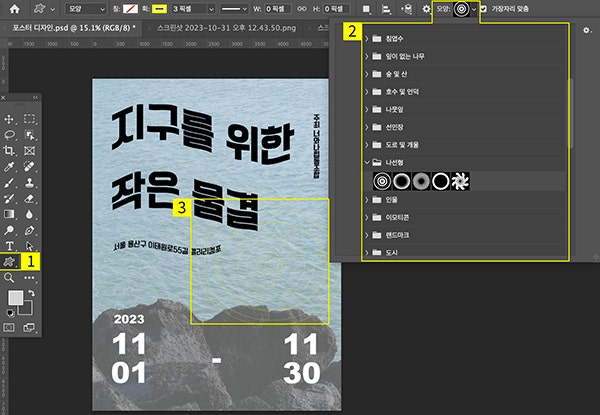
Task: Choose the concentric circles spiral shape thumbnail
Action: pyautogui.click(x=382, y=181)
